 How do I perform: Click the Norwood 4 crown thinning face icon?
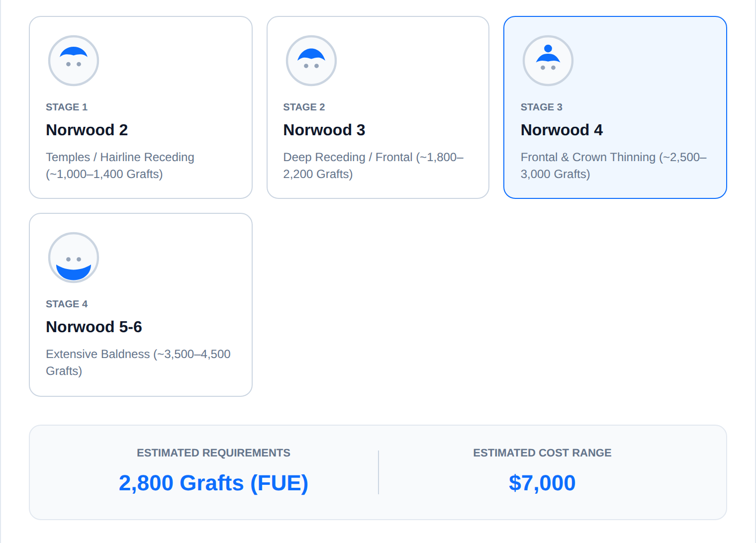coord(548,61)
